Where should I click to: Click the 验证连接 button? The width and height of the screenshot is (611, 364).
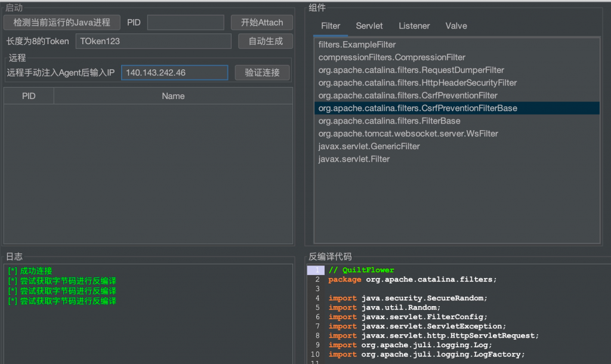pos(262,72)
